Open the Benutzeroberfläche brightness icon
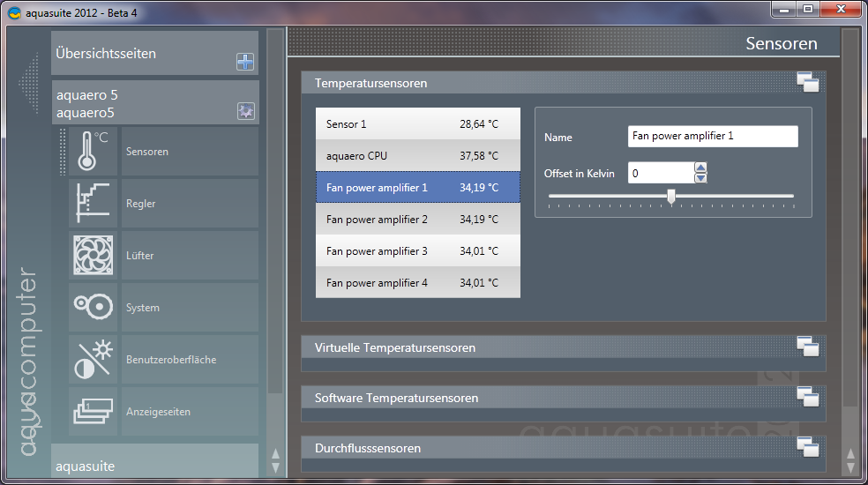The width and height of the screenshot is (868, 485). [93, 359]
